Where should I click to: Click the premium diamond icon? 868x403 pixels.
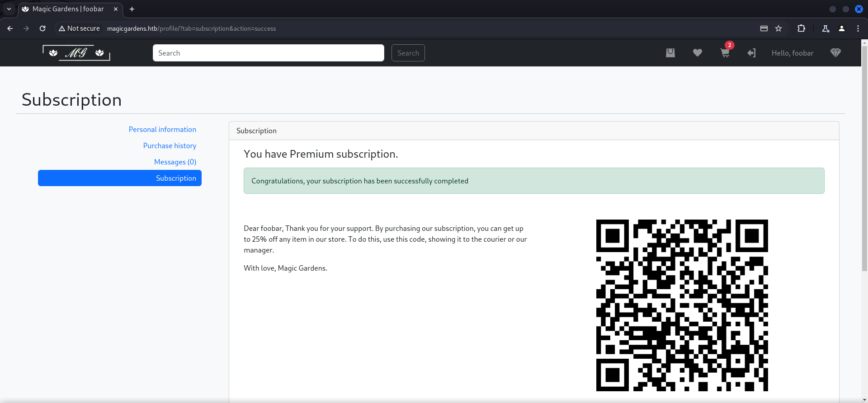click(835, 53)
